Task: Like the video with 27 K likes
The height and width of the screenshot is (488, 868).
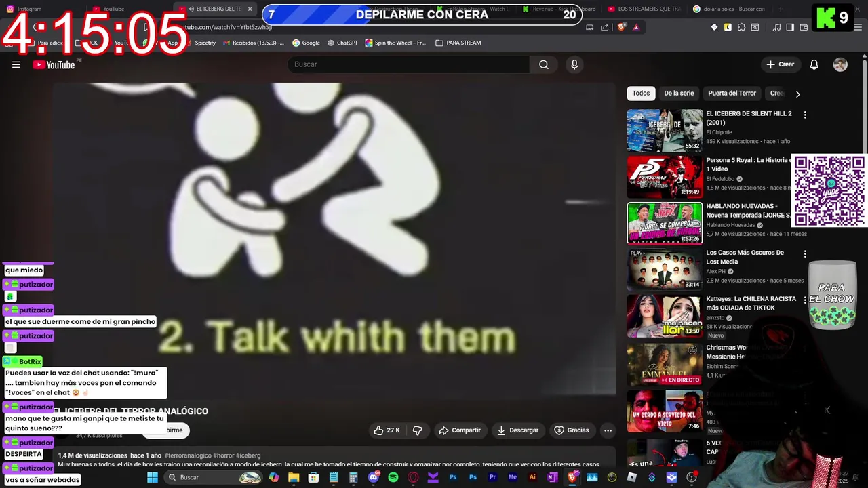Action: pyautogui.click(x=387, y=430)
